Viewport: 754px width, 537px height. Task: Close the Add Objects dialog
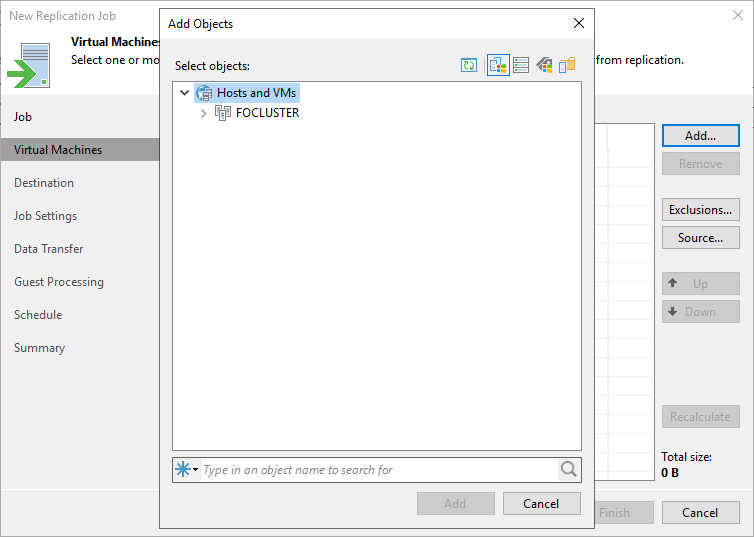(x=579, y=23)
